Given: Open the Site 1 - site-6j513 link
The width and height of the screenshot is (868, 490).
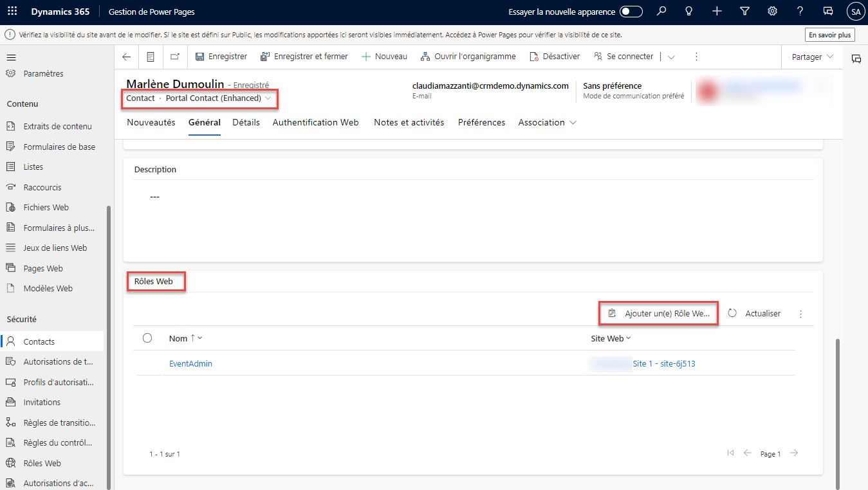Looking at the screenshot, I should click(664, 363).
